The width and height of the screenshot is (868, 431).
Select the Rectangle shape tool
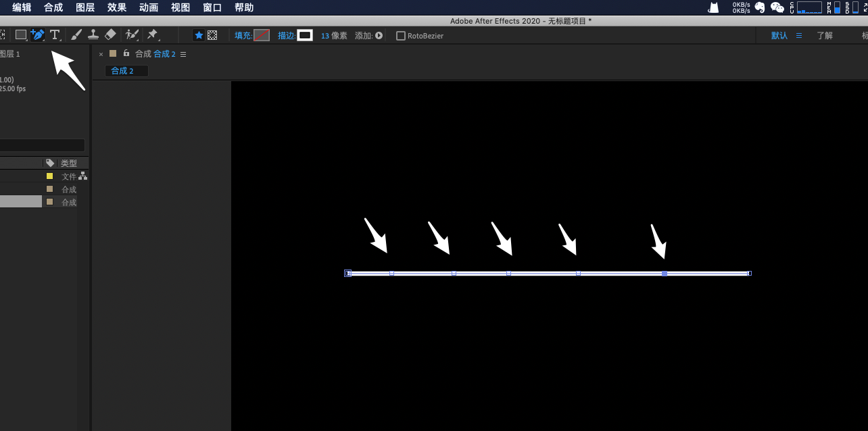point(21,34)
